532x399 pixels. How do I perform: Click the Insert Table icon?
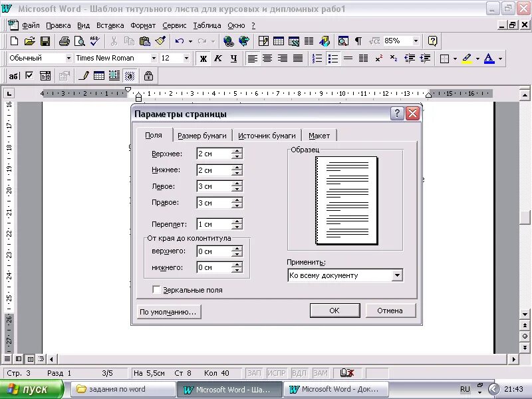[279, 41]
